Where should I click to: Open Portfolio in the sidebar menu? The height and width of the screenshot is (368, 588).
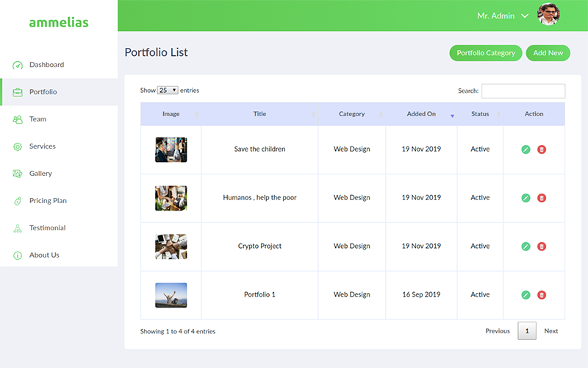click(59, 91)
